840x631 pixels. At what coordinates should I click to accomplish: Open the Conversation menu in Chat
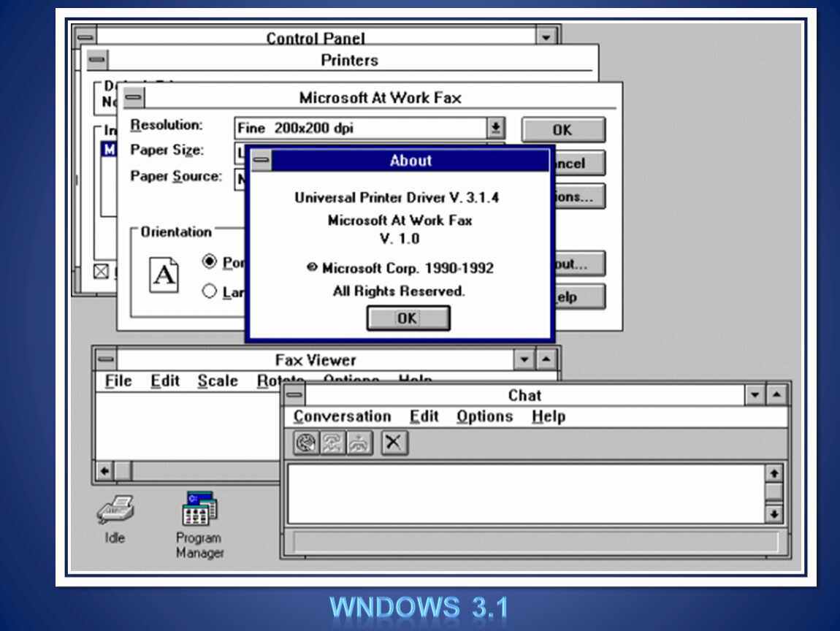[343, 416]
